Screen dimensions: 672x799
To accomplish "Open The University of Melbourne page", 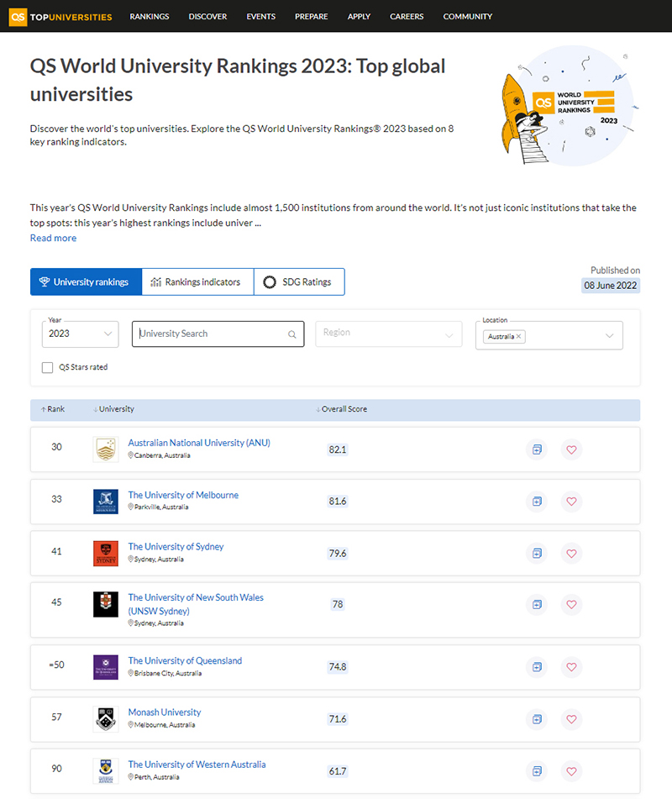I will 183,495.
